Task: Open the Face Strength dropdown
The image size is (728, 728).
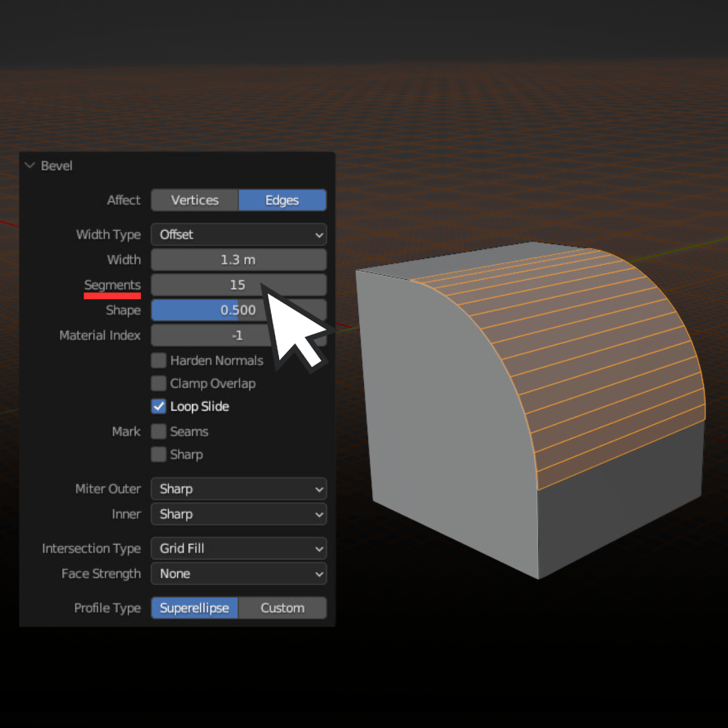Action: (239, 574)
